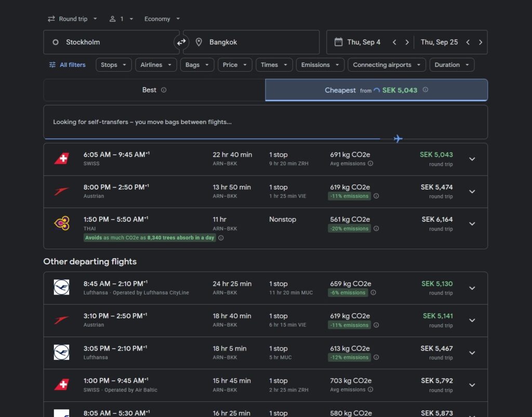Expand the THAI SEK 6,164 flight details
The height and width of the screenshot is (417, 532).
472,224
